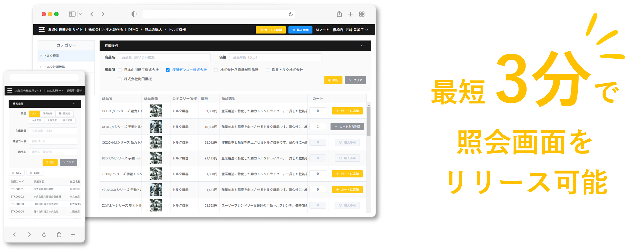Add YZUVG/XL series to cart
Screen dimensions: 644x252
click(x=347, y=190)
